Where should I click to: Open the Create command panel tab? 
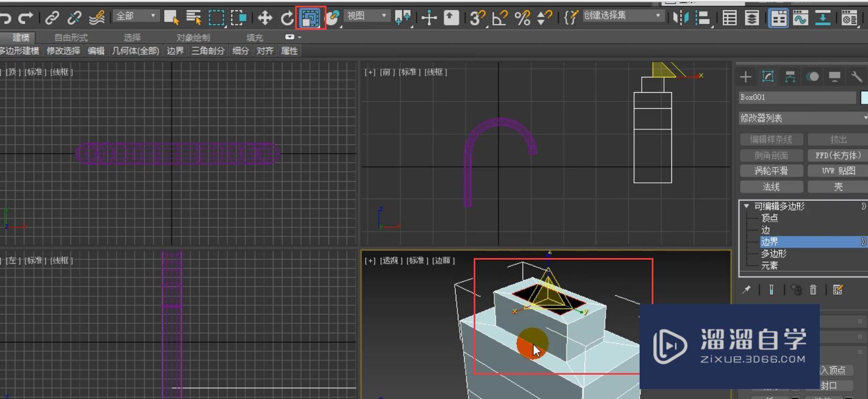746,77
